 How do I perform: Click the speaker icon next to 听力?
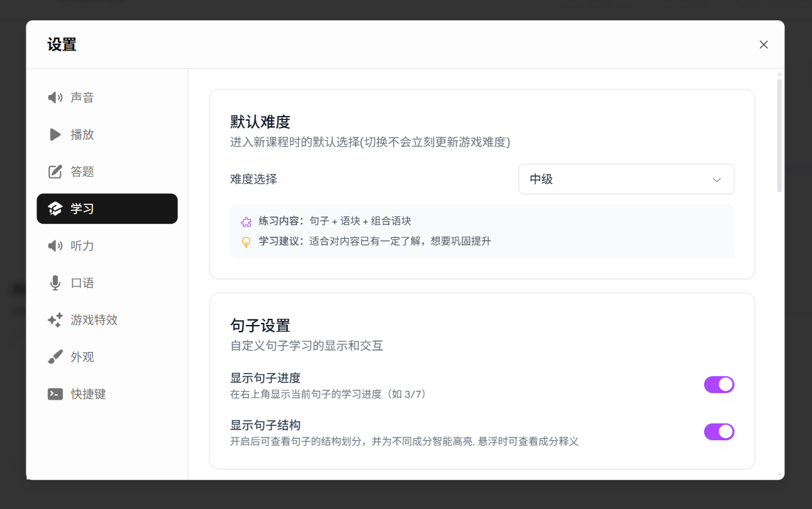click(x=55, y=246)
